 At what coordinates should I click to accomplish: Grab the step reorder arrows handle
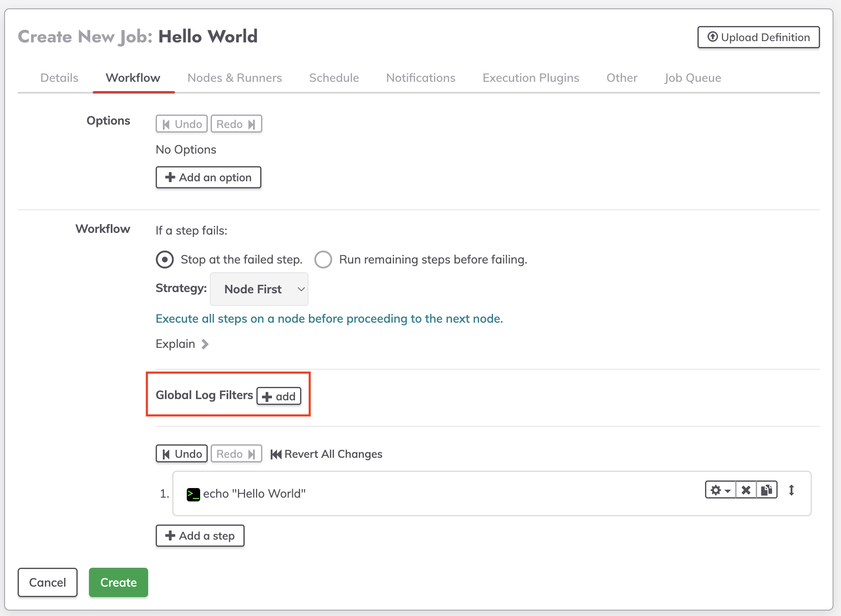791,490
